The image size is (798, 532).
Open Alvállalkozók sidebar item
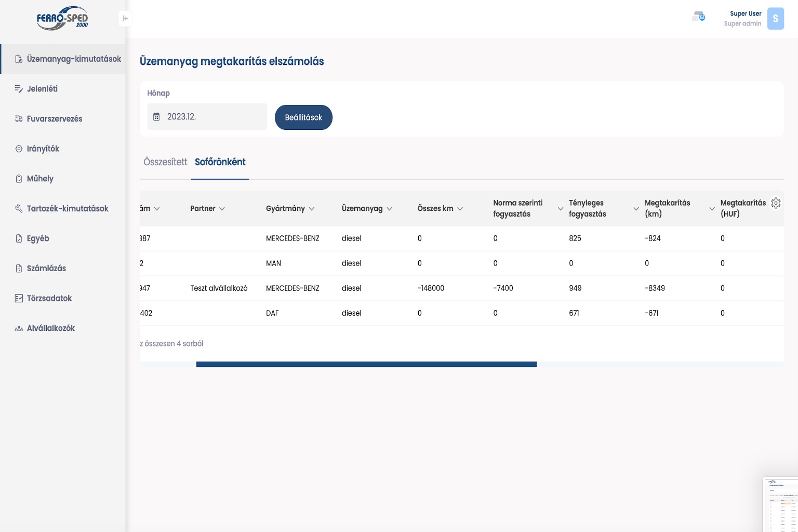[x=50, y=328]
